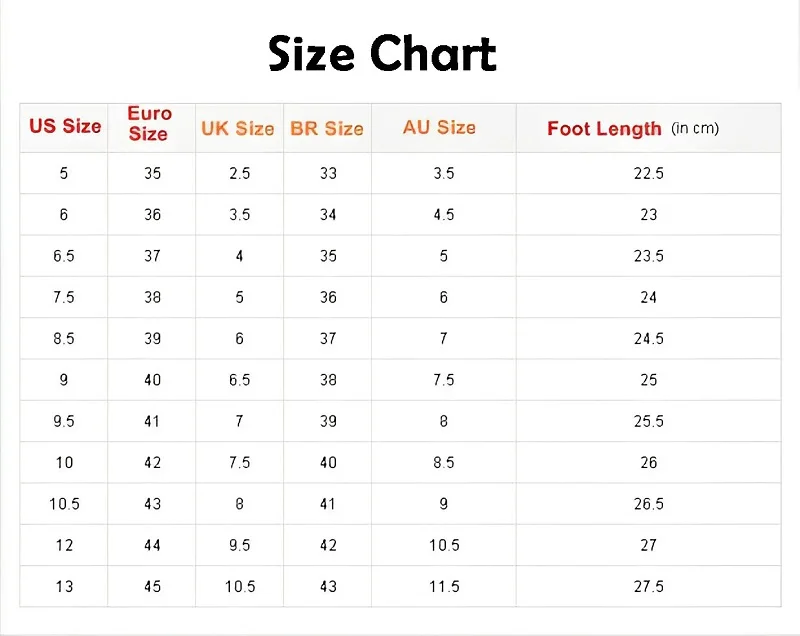Click the BR Size column header
The image size is (800, 636).
click(x=327, y=129)
